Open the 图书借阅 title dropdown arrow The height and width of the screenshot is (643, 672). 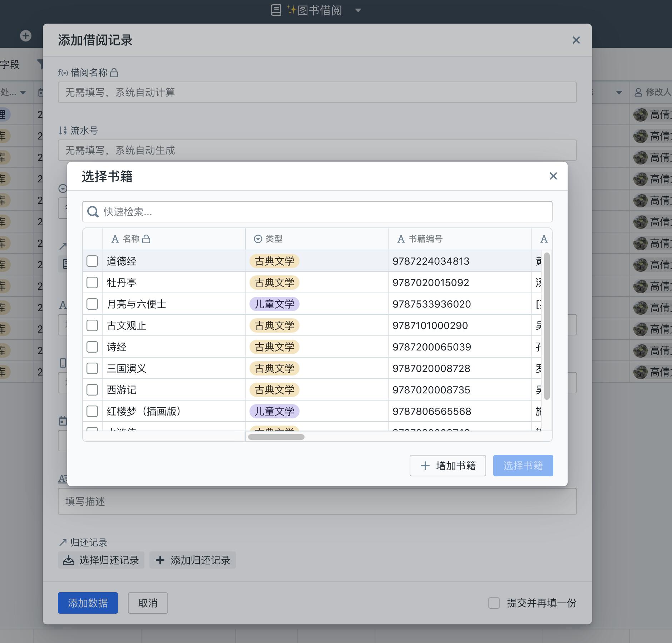click(x=358, y=10)
